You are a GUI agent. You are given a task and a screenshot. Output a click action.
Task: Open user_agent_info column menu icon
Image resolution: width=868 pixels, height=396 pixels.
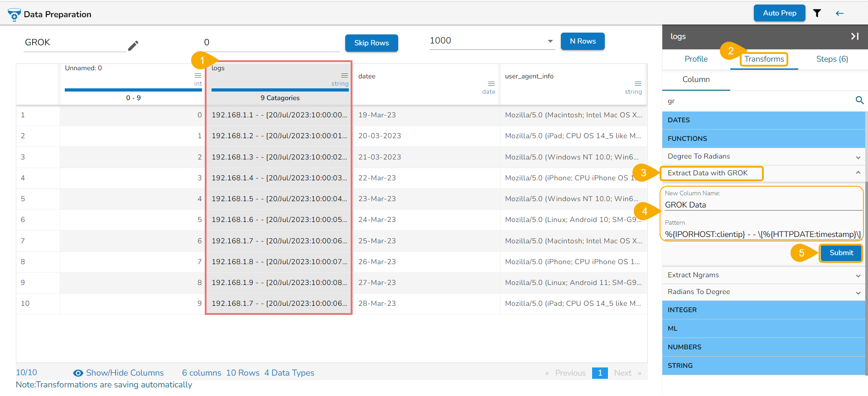tap(638, 83)
